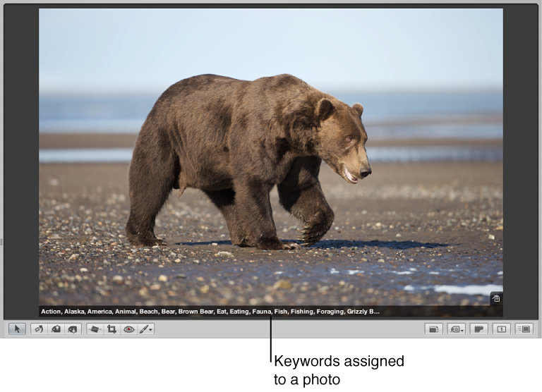542x392 pixels.
Task: Select the arrow Selection tool
Action: pos(17,329)
